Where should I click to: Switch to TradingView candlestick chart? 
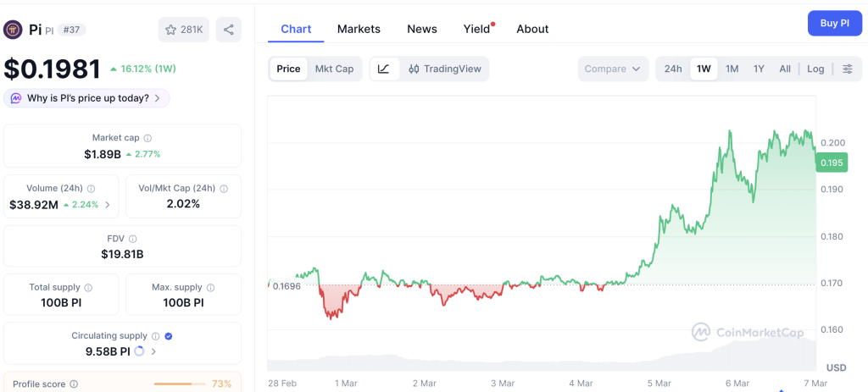click(444, 69)
